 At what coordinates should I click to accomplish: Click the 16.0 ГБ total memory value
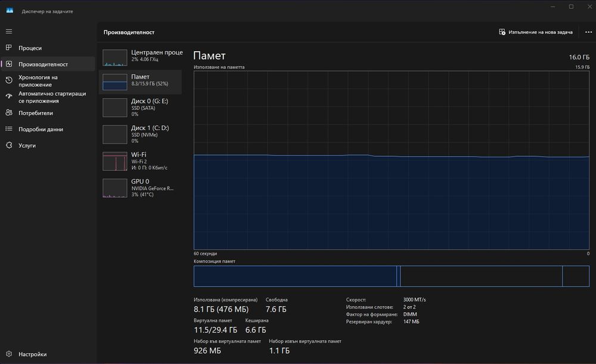[579, 57]
